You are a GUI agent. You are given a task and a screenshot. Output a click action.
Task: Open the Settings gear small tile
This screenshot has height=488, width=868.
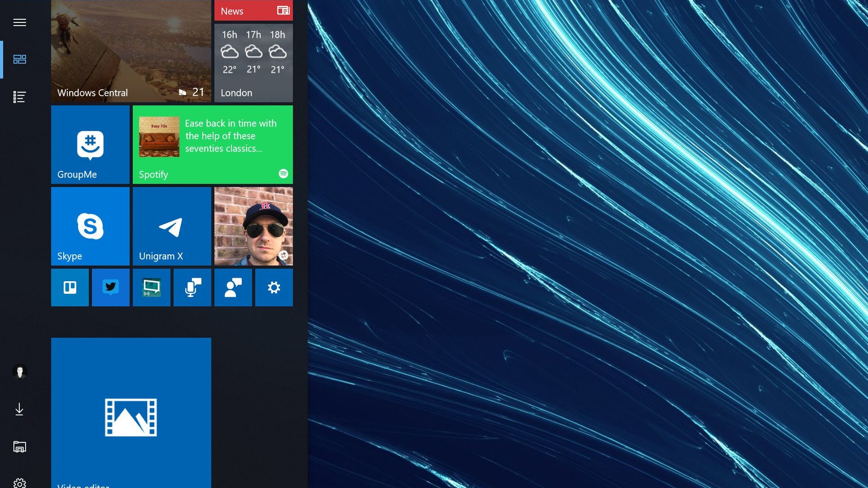pyautogui.click(x=274, y=288)
